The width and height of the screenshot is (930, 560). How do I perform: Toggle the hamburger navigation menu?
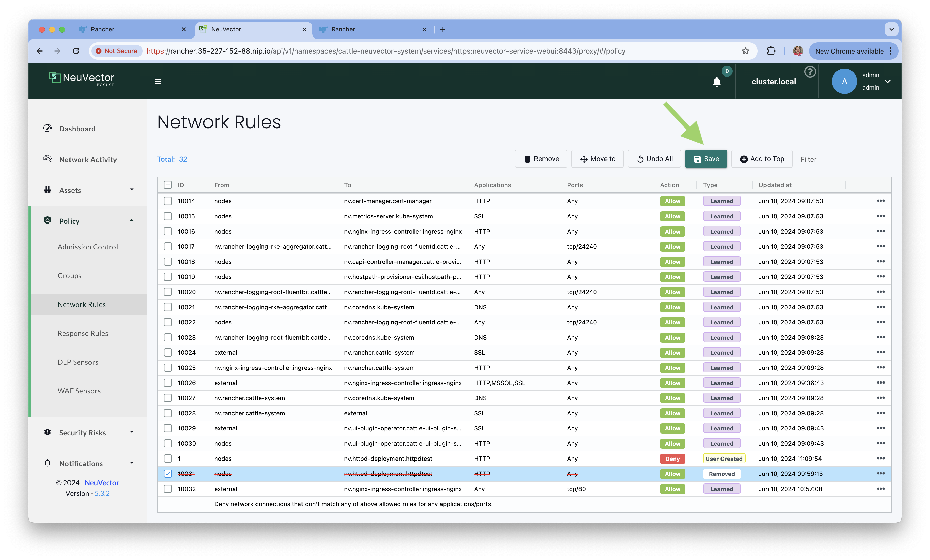point(158,81)
